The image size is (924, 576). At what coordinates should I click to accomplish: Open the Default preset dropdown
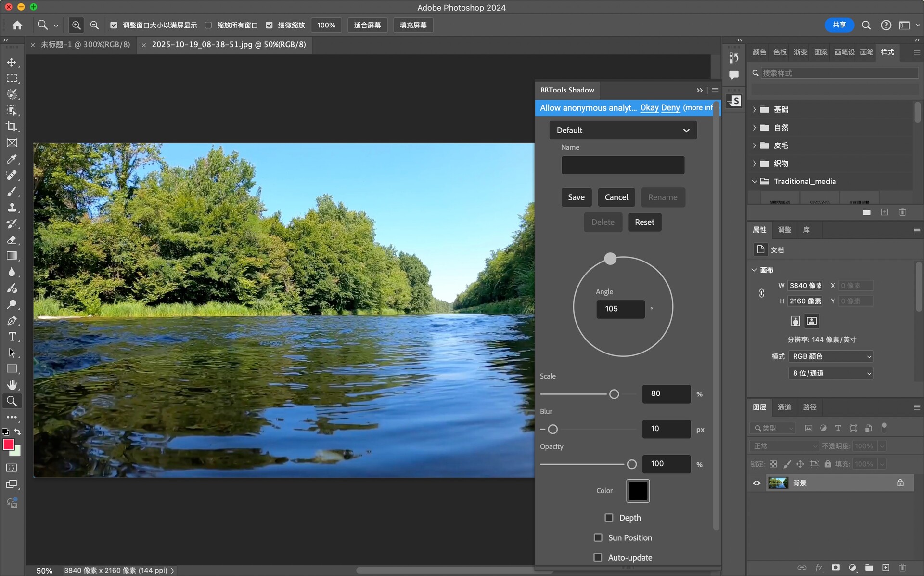pos(623,130)
